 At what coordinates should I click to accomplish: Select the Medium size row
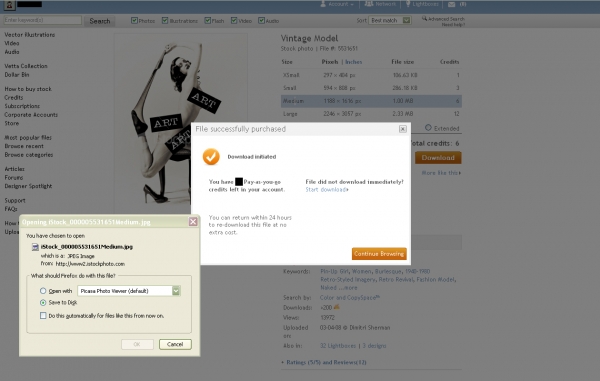point(371,101)
